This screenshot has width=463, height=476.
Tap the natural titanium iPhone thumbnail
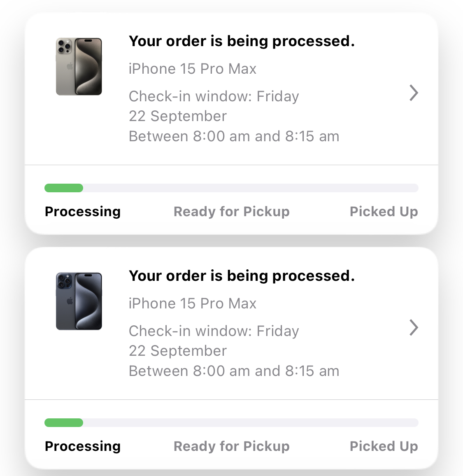point(79,67)
